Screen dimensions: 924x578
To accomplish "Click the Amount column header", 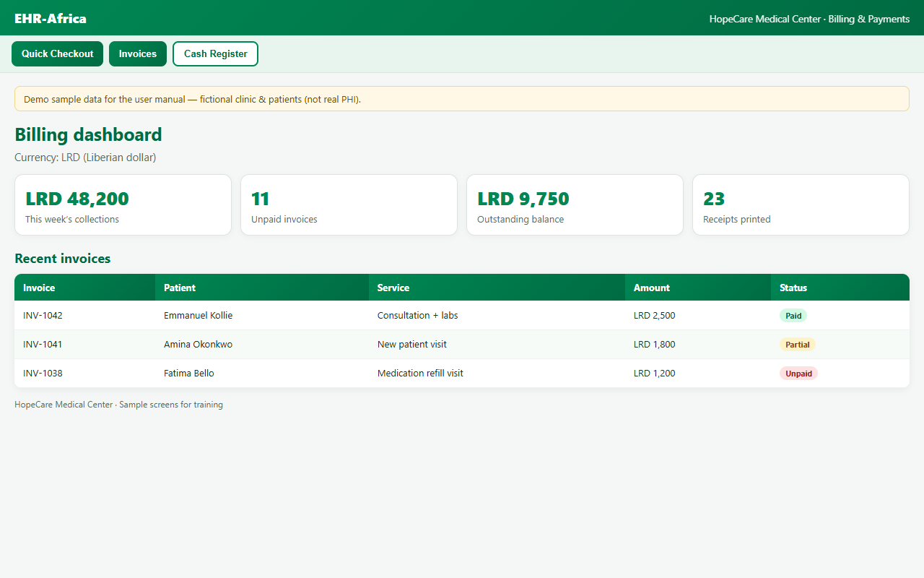I will pos(698,288).
